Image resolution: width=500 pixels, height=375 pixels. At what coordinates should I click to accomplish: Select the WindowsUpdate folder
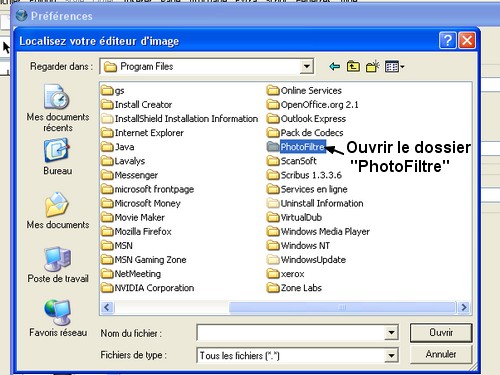tap(307, 260)
